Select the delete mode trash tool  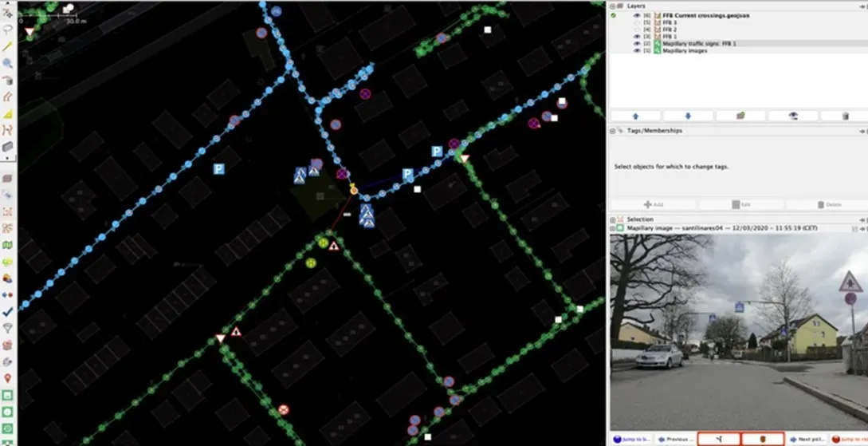tap(7, 81)
